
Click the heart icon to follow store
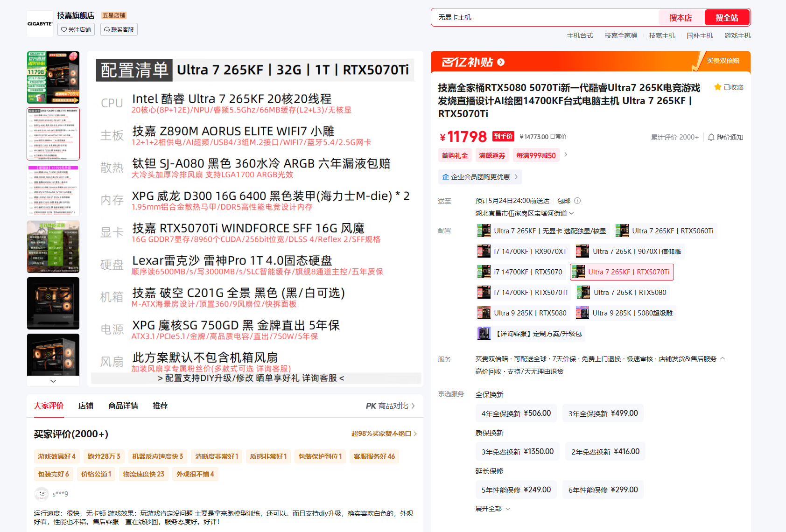(x=64, y=29)
